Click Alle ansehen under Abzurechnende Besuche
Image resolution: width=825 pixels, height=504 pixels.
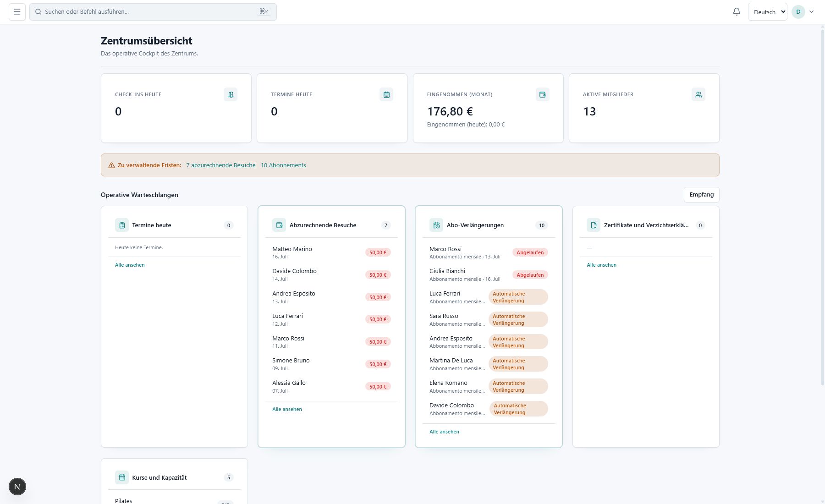[287, 409]
